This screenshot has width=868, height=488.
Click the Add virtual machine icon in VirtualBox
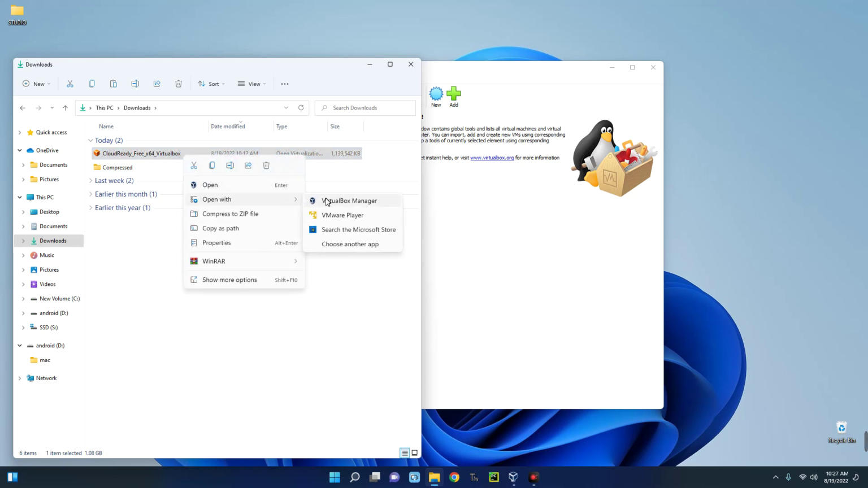pyautogui.click(x=454, y=94)
